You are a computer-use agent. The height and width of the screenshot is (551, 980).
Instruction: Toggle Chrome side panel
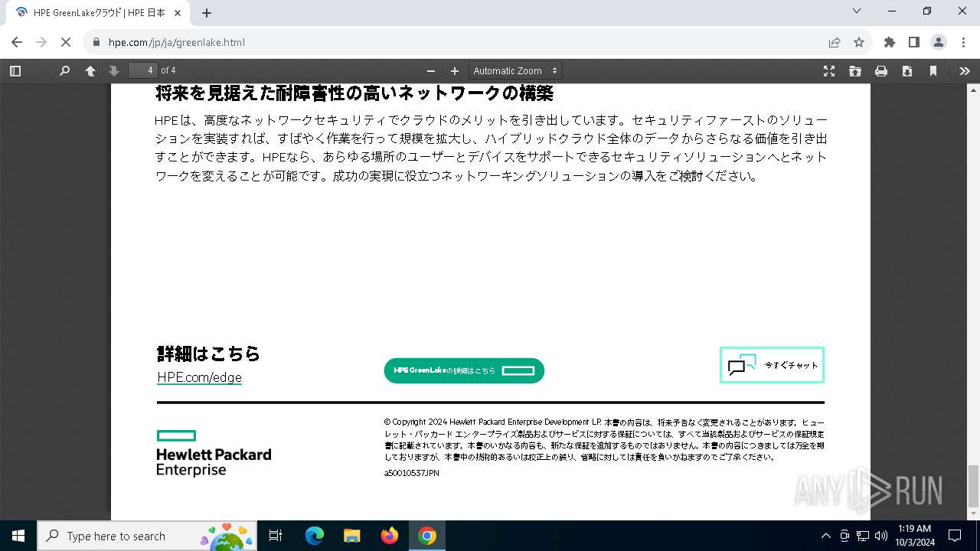(913, 42)
